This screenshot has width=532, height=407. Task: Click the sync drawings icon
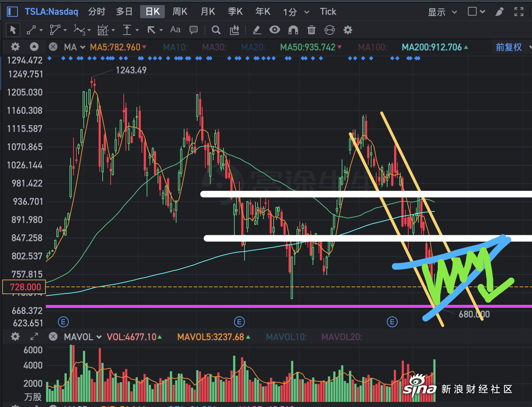coord(330,30)
